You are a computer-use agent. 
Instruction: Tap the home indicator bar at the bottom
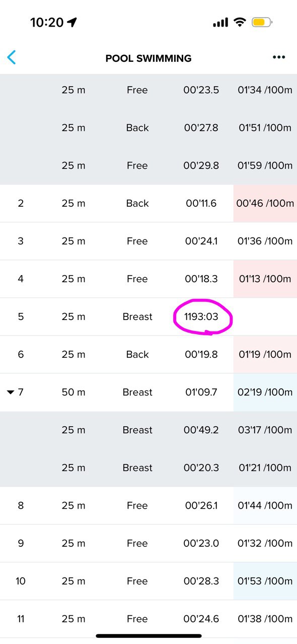pos(148,636)
